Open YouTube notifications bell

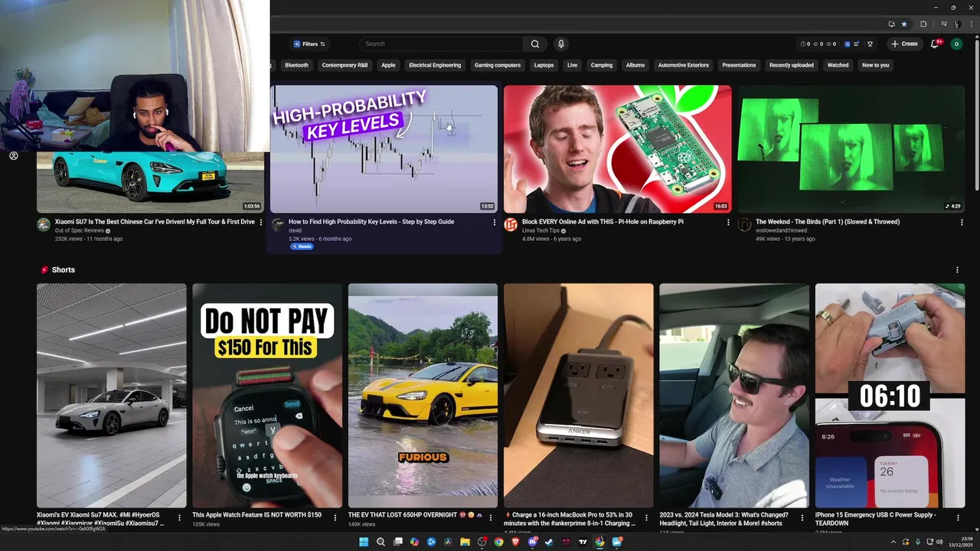click(934, 44)
